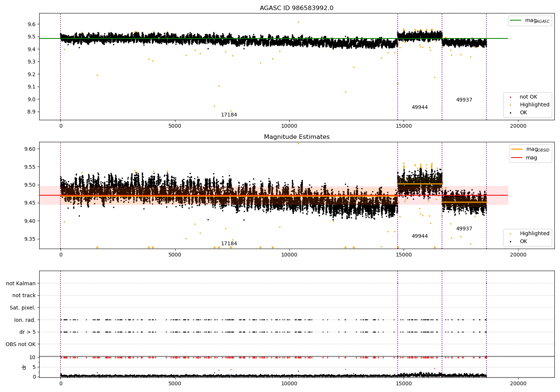Viewport: 560px width, 392px height.
Task: Click the 5 tick on the dr axis
Action: 34,367
